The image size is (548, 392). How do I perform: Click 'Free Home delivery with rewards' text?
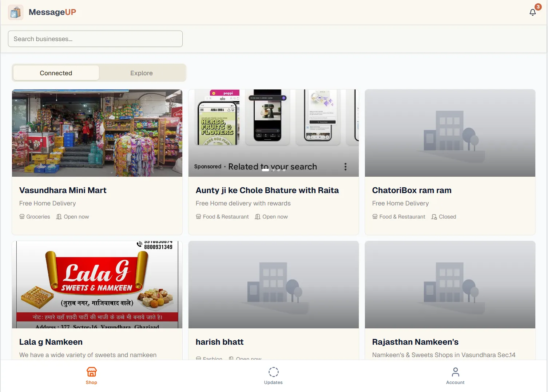pyautogui.click(x=243, y=203)
